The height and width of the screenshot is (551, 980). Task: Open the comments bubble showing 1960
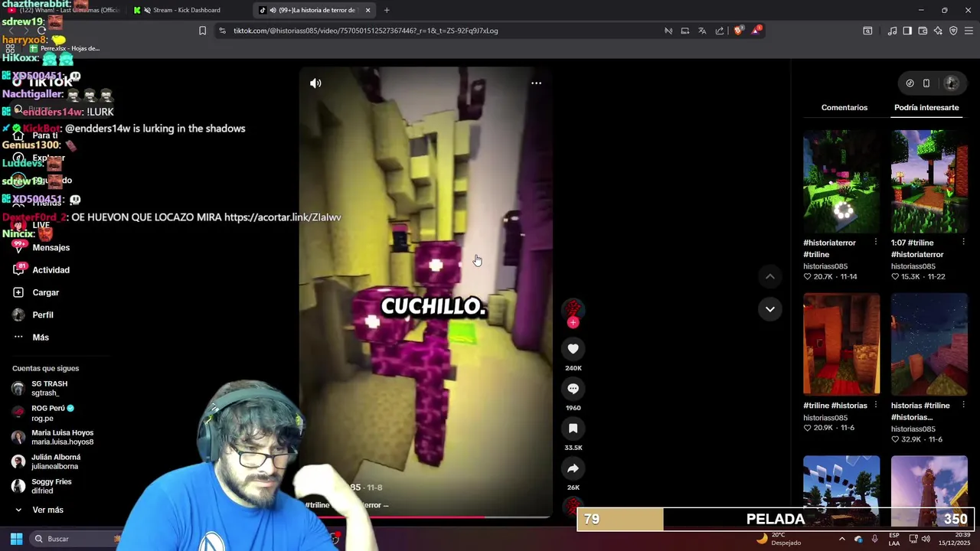click(573, 389)
